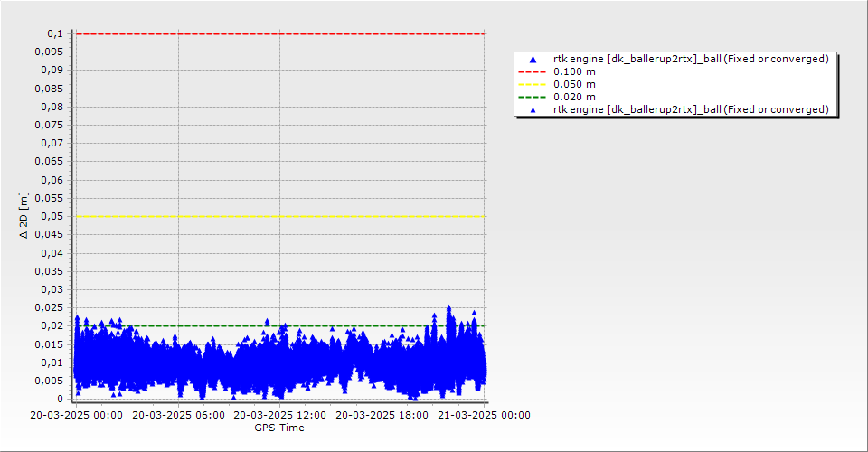Click x-axis label 21-03-2025 00:00
The width and height of the screenshot is (868, 452).
(x=485, y=416)
